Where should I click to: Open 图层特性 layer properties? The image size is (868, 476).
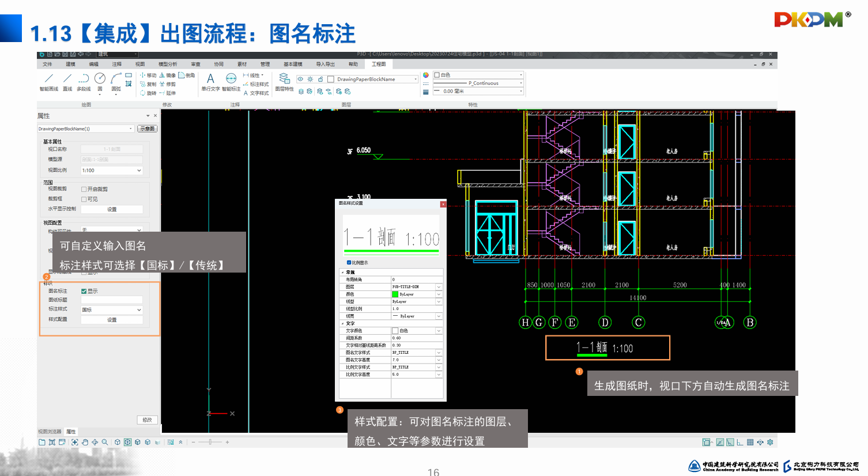[284, 81]
